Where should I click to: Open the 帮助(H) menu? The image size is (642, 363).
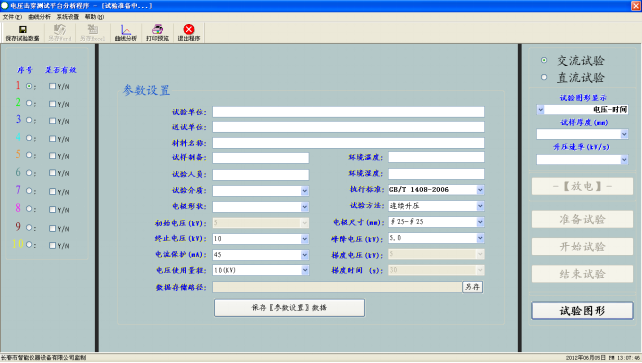pos(95,17)
